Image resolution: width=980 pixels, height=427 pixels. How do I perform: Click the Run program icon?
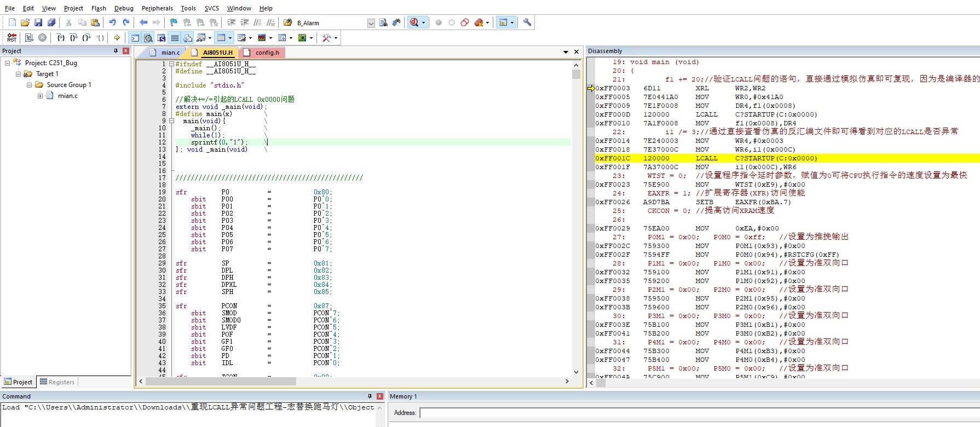(29, 37)
